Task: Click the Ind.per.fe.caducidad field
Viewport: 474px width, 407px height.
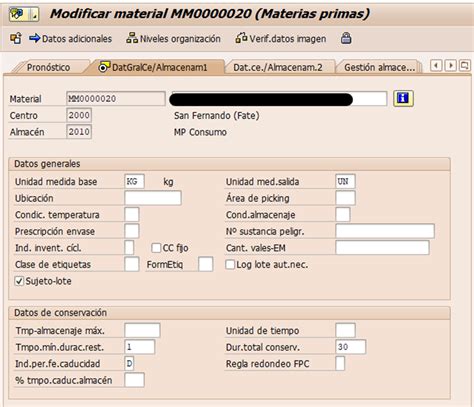Action: coord(129,363)
